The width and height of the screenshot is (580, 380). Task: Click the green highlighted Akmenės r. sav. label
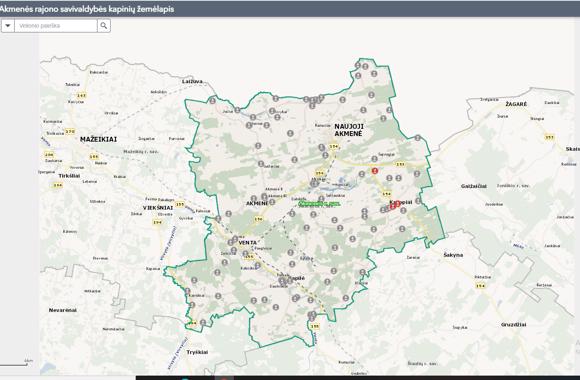click(319, 204)
